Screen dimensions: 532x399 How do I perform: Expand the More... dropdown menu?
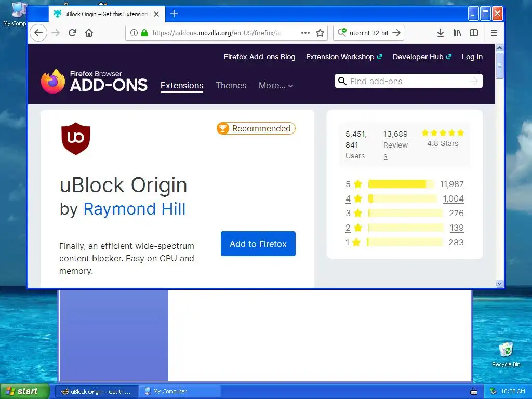pyautogui.click(x=276, y=86)
